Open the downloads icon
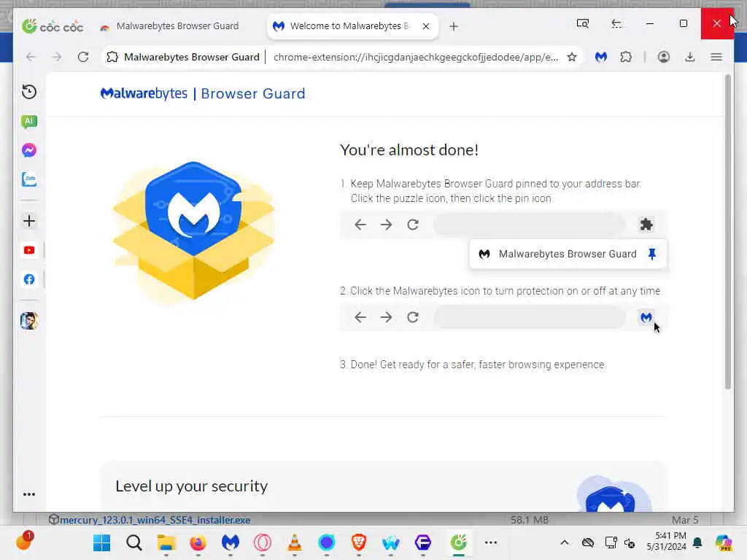 (x=690, y=57)
